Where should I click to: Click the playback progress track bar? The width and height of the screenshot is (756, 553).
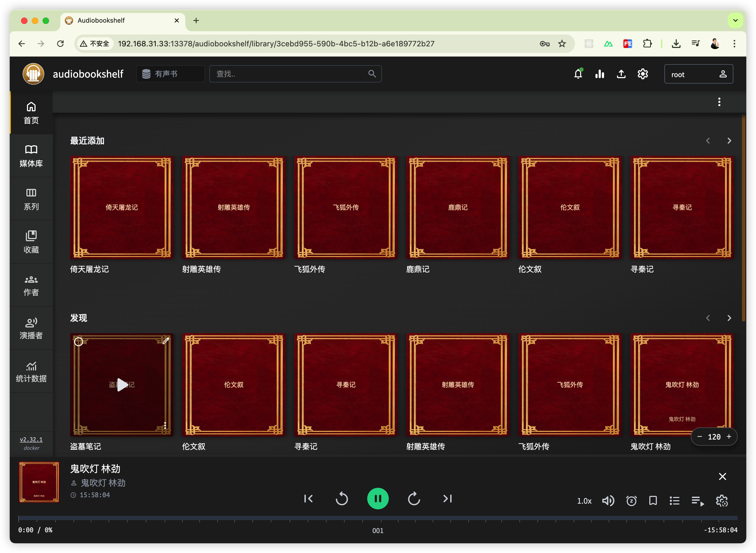(377, 518)
